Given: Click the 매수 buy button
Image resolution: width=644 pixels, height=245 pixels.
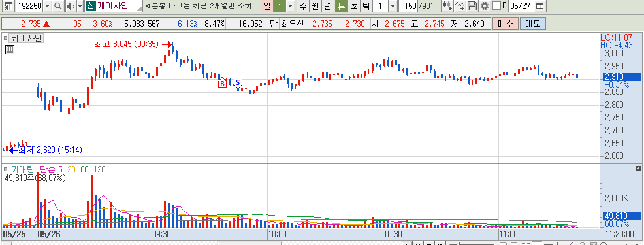Looking at the screenshot, I should pos(505,24).
